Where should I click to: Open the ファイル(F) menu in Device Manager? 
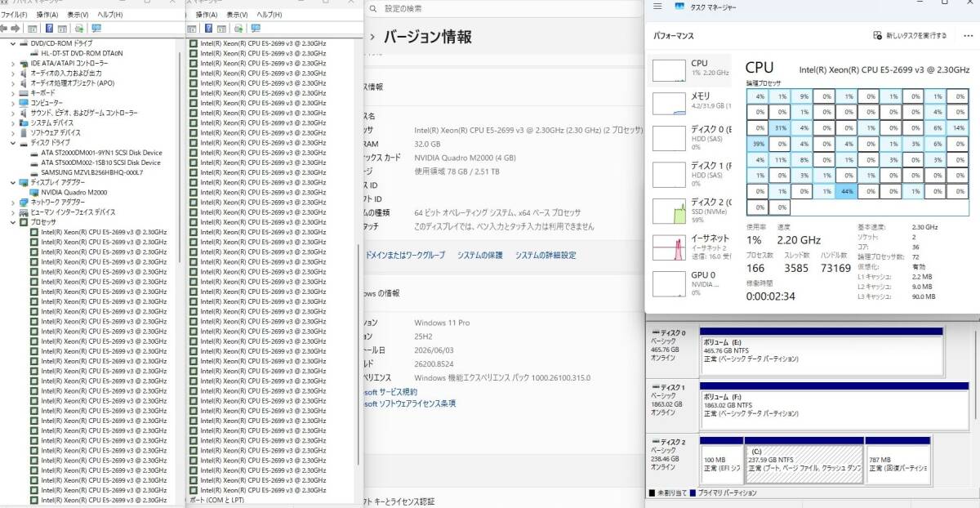tap(14, 15)
